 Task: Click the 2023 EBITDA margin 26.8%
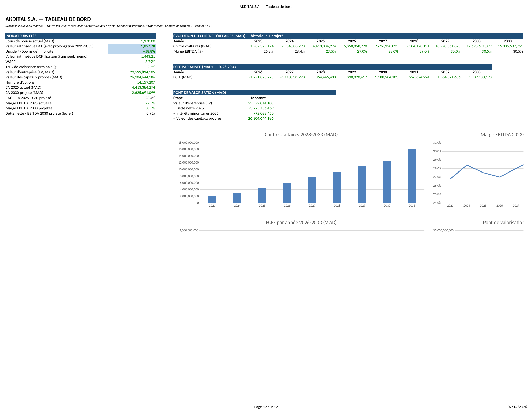pyautogui.click(x=268, y=51)
